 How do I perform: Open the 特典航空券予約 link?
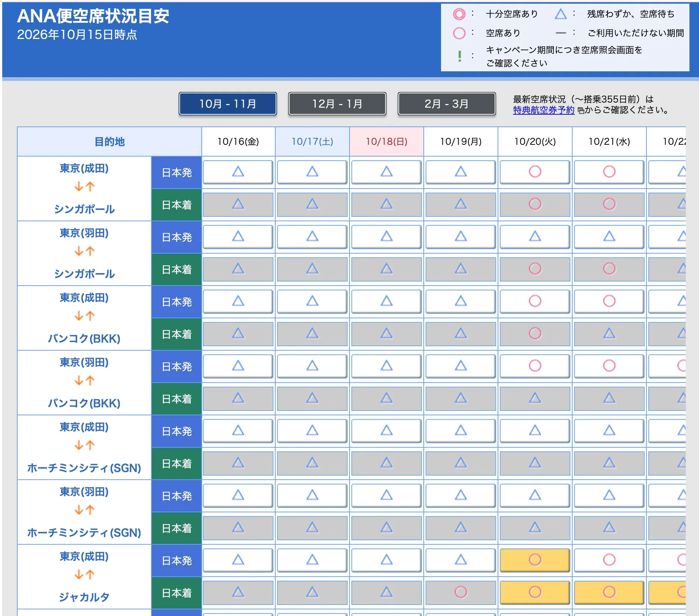click(544, 110)
